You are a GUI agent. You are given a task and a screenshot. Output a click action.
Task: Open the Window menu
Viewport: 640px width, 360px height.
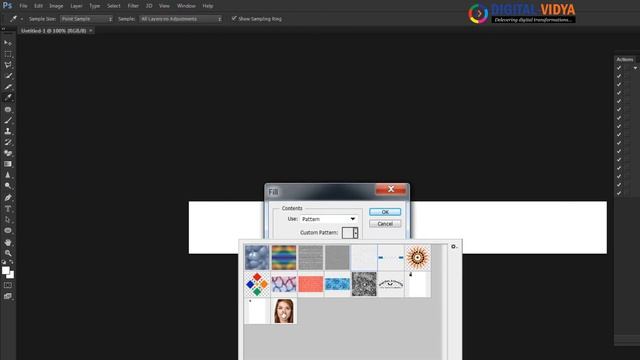pyautogui.click(x=186, y=6)
